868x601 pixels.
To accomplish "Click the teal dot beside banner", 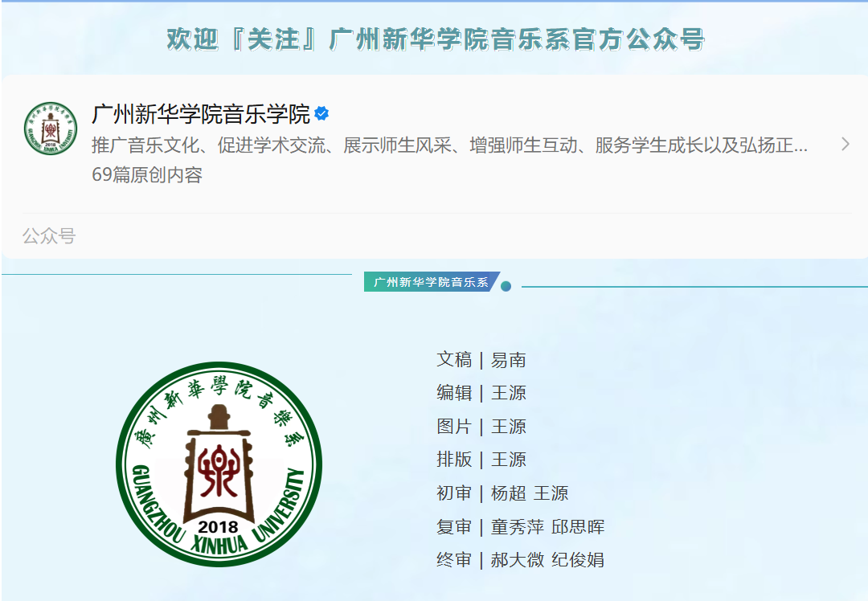I will pos(506,286).
